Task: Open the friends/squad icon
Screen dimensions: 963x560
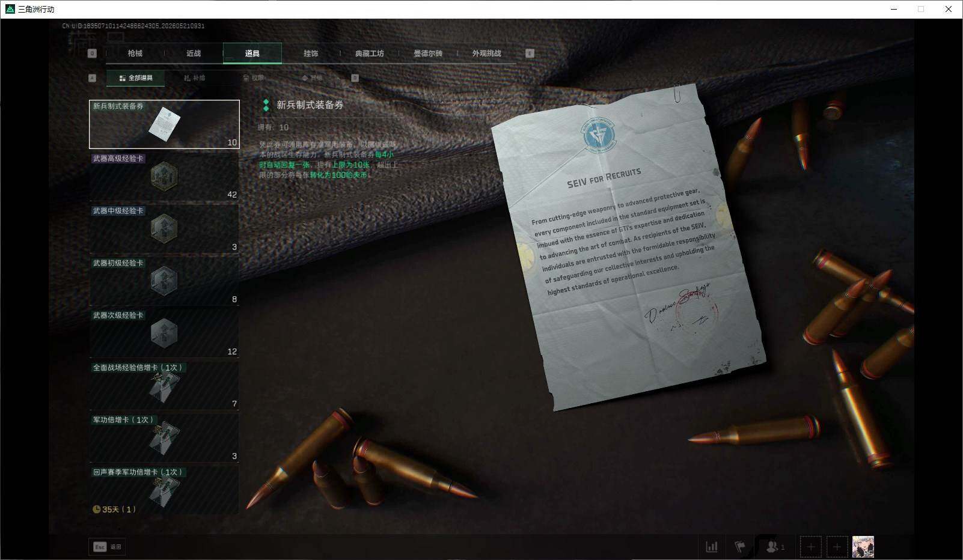Action: click(x=775, y=547)
